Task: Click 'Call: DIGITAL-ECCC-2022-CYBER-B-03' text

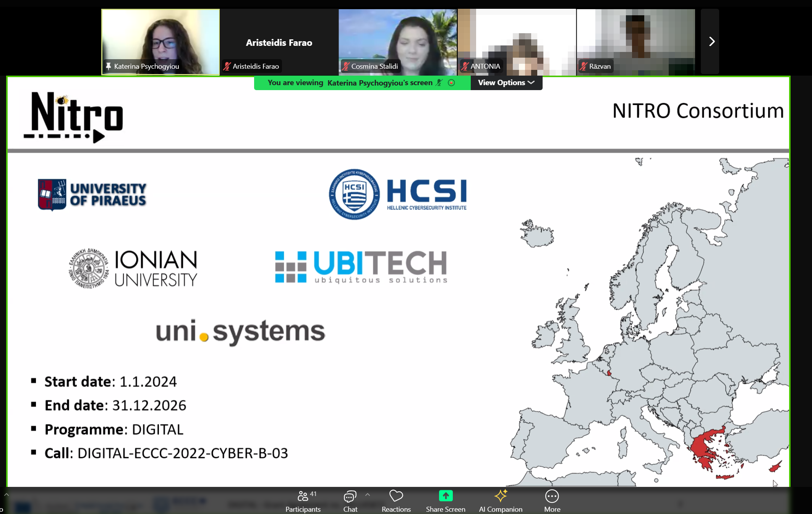Action: click(166, 453)
